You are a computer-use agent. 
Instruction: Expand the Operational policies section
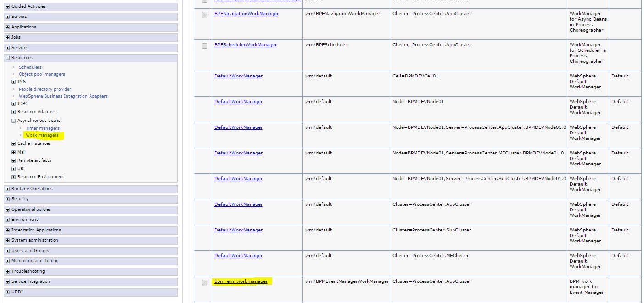tap(7, 209)
